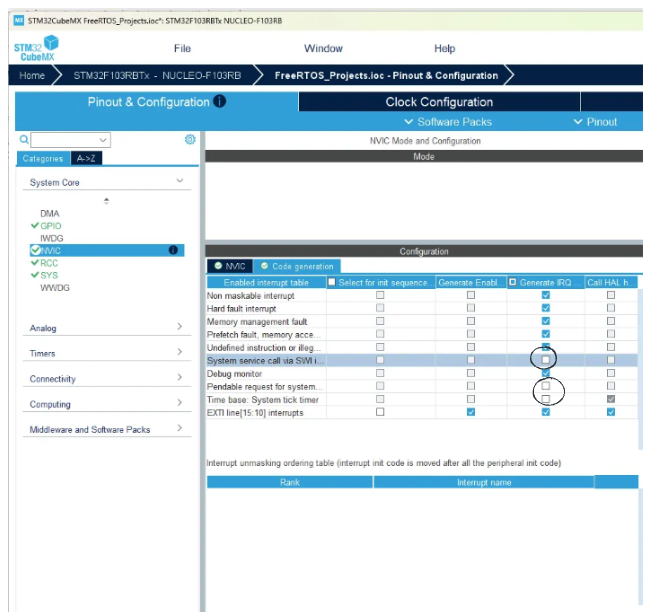The height and width of the screenshot is (612, 653).
Task: Select GPIO in System Core
Action: [51, 226]
